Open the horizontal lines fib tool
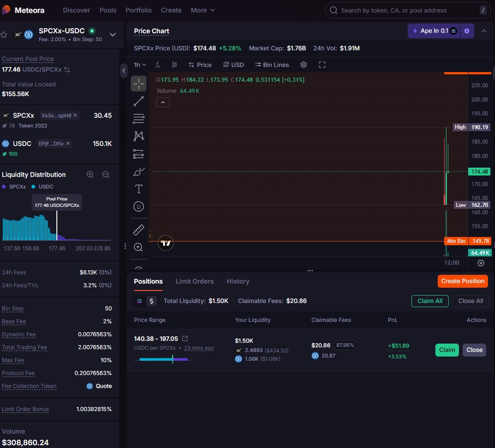 (139, 119)
